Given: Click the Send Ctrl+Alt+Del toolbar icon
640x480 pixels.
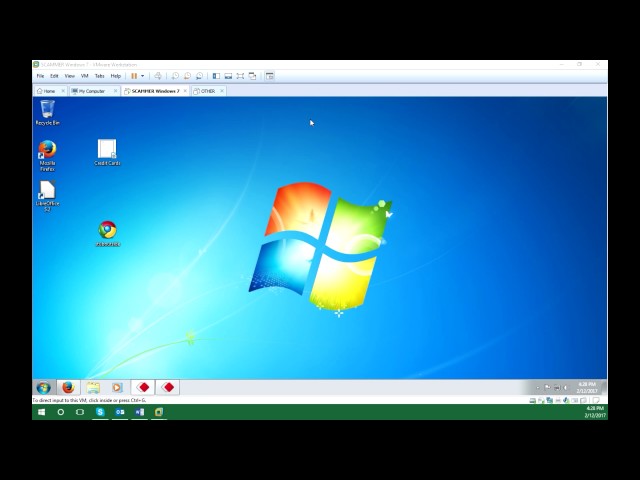Looking at the screenshot, I should 158,76.
